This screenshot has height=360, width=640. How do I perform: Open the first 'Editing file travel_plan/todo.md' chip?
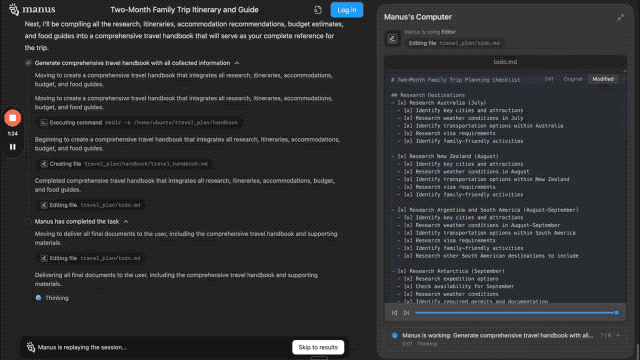click(91, 205)
